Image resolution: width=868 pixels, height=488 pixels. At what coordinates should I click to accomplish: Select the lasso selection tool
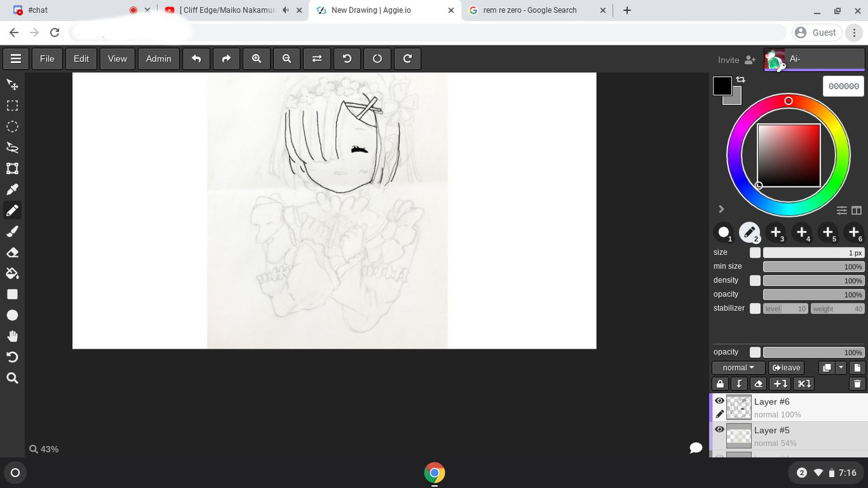click(x=12, y=148)
